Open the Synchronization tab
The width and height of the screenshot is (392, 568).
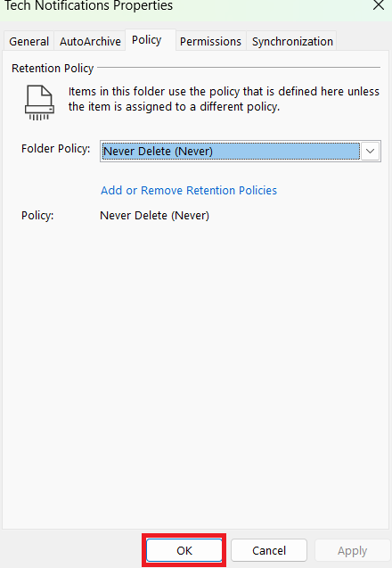292,41
